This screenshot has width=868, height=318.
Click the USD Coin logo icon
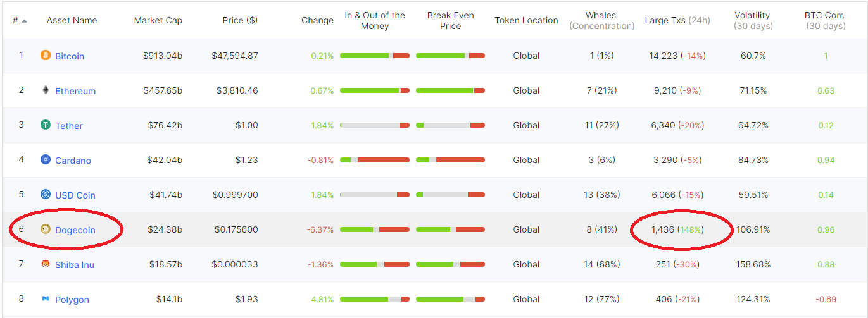tap(45, 195)
